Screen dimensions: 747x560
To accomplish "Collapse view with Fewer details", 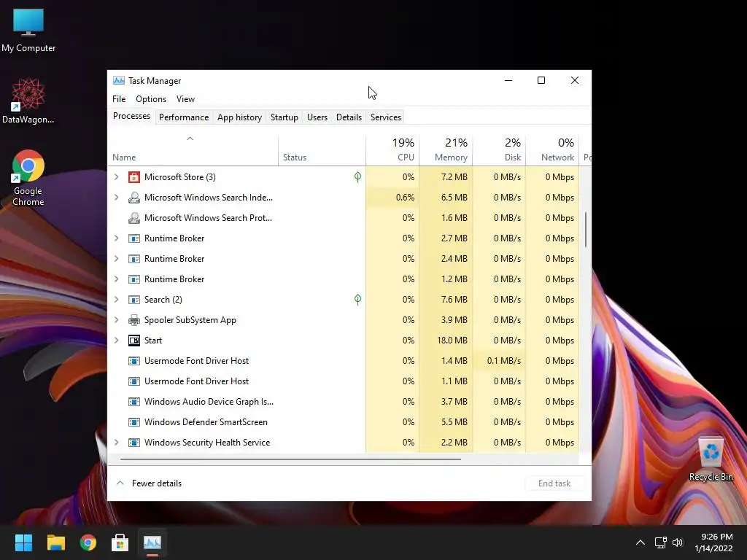I will pyautogui.click(x=149, y=483).
